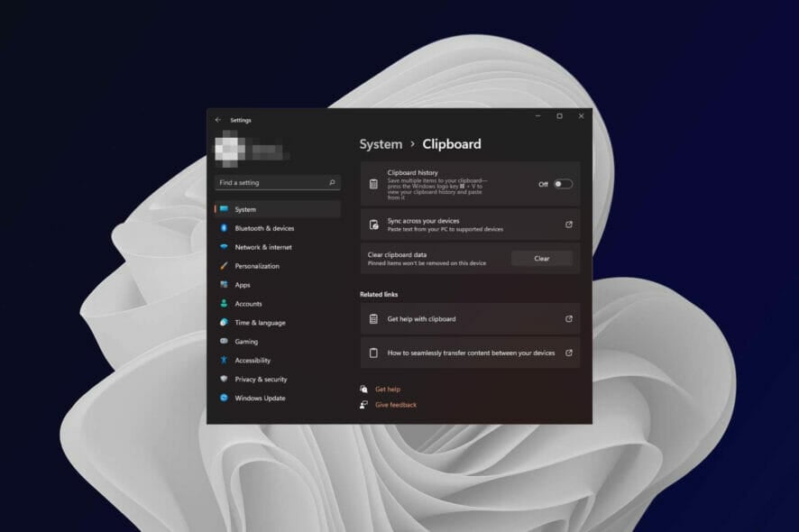The image size is (799, 532).
Task: Click the System monitor icon in sidebar
Action: tap(224, 209)
